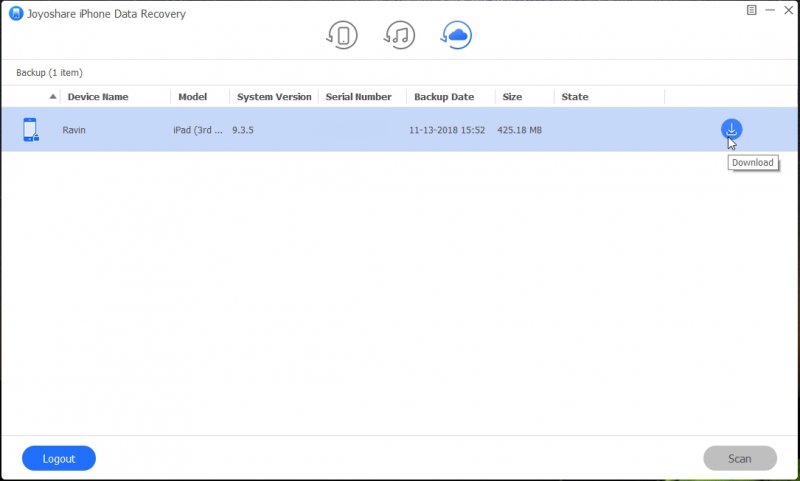This screenshot has height=481, width=800.
Task: Sort backups by Backup Date column
Action: (x=443, y=97)
